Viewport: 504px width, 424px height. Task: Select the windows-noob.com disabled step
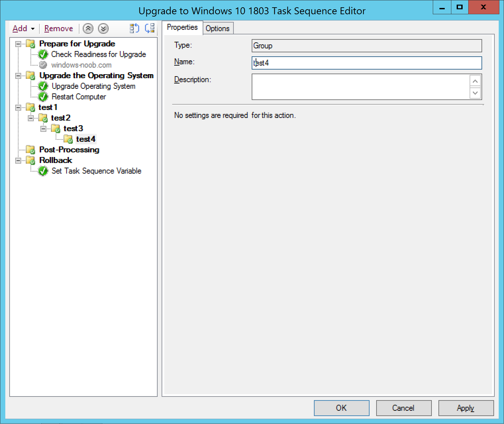point(81,65)
